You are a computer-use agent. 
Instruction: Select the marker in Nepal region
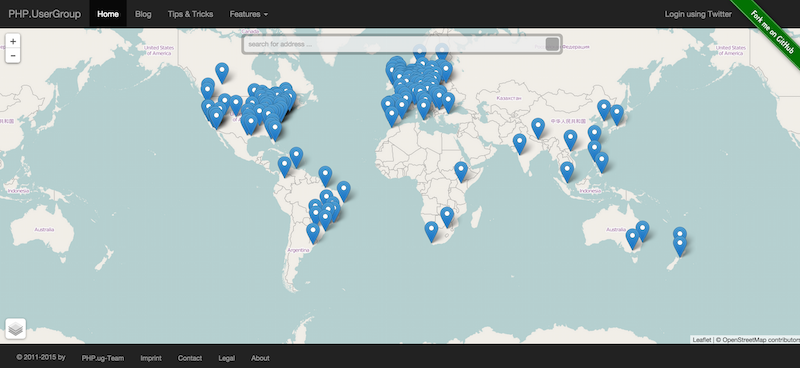(x=538, y=128)
